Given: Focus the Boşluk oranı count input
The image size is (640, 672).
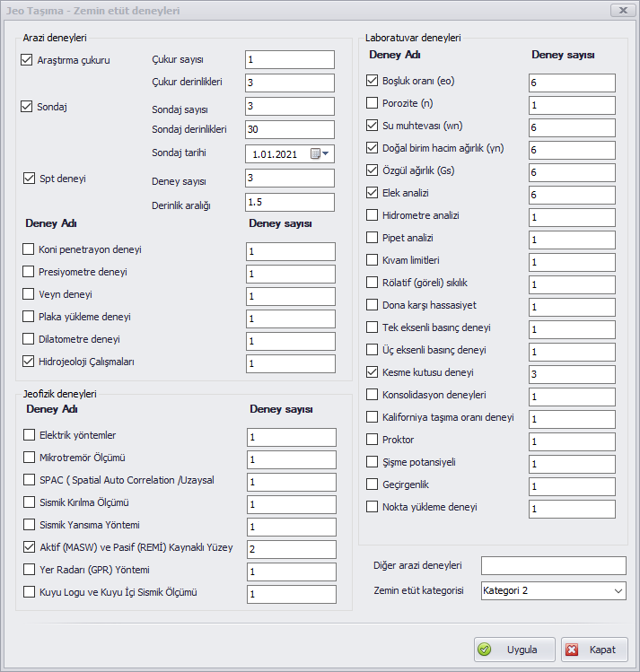Looking at the screenshot, I should [x=572, y=83].
